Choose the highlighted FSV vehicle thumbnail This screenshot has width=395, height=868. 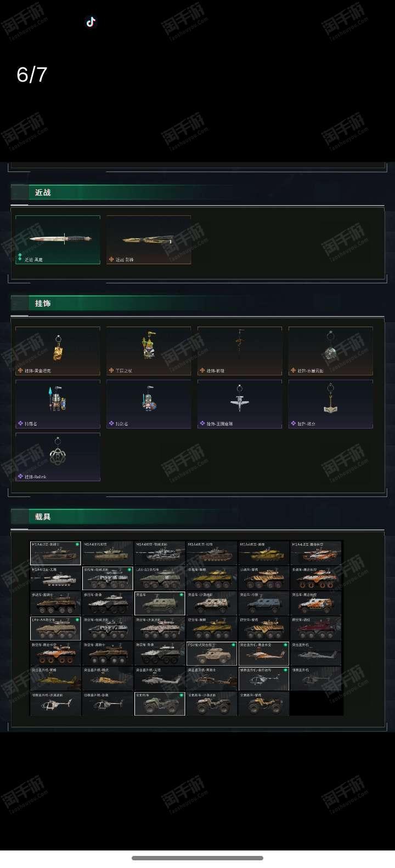[212, 654]
